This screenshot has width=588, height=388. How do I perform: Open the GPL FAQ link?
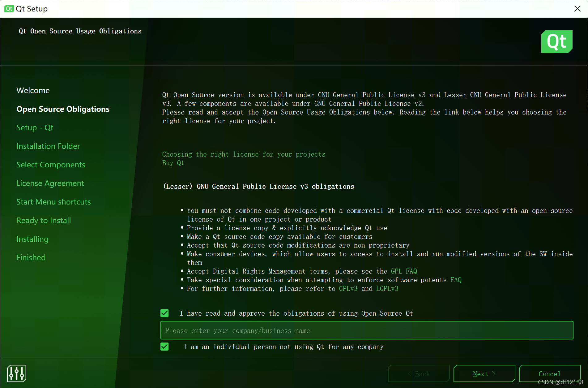point(404,271)
